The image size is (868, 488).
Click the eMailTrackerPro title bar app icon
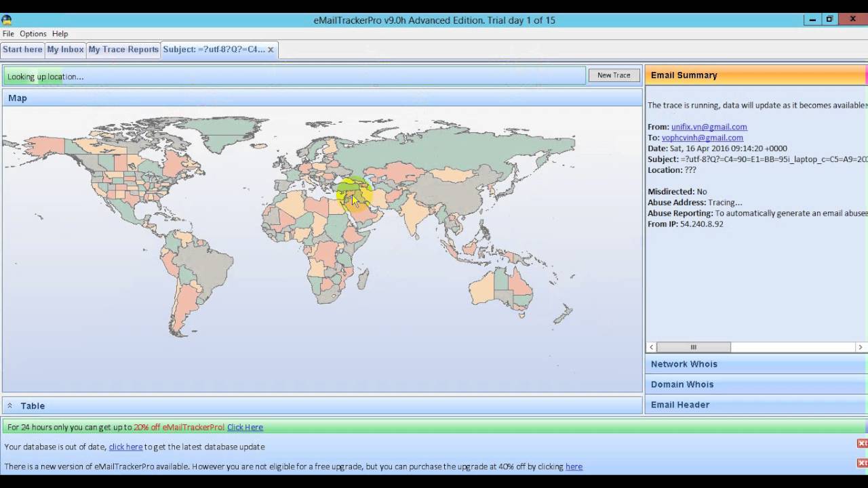pyautogui.click(x=7, y=20)
